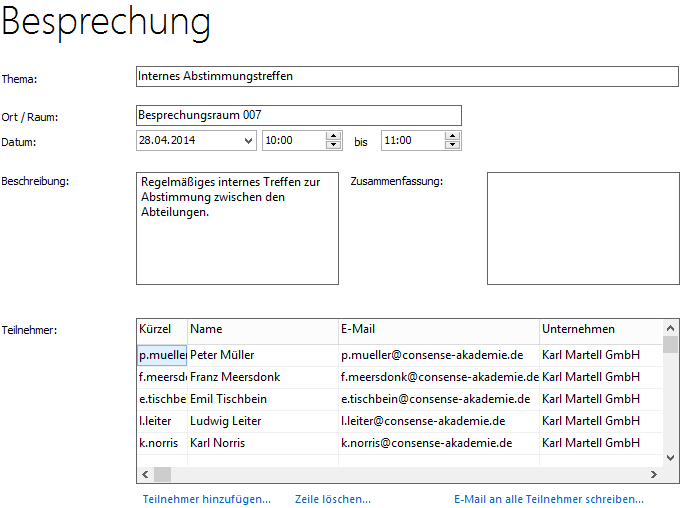
Task: Click the Ort / Raum input field
Action: (x=298, y=116)
